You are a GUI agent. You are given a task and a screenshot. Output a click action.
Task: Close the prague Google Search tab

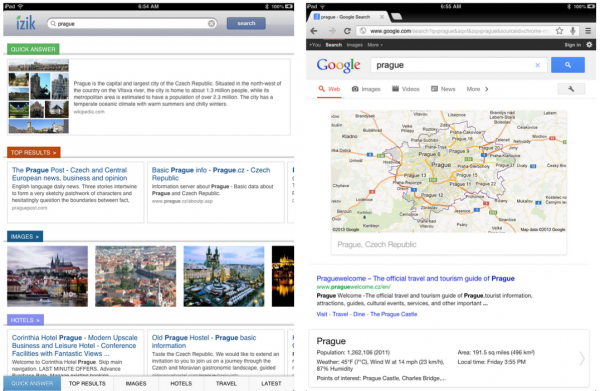tap(382, 17)
